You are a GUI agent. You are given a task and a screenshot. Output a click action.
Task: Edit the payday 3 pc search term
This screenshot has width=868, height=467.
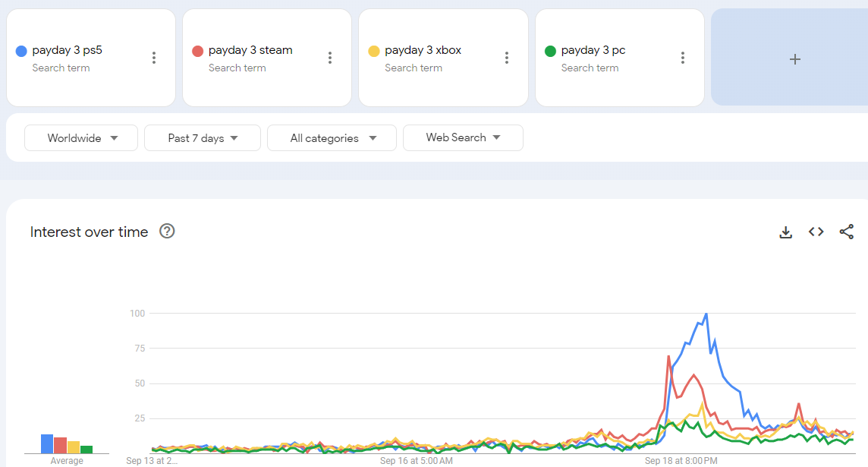tap(593, 50)
